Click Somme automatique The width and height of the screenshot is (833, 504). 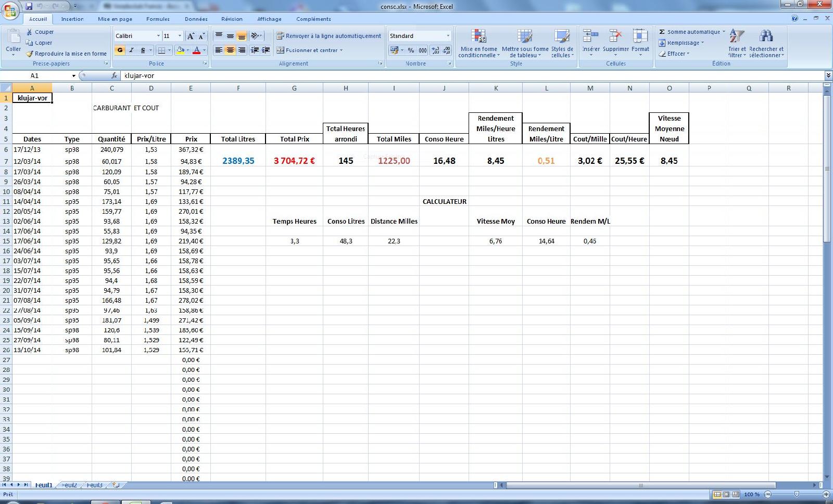689,32
